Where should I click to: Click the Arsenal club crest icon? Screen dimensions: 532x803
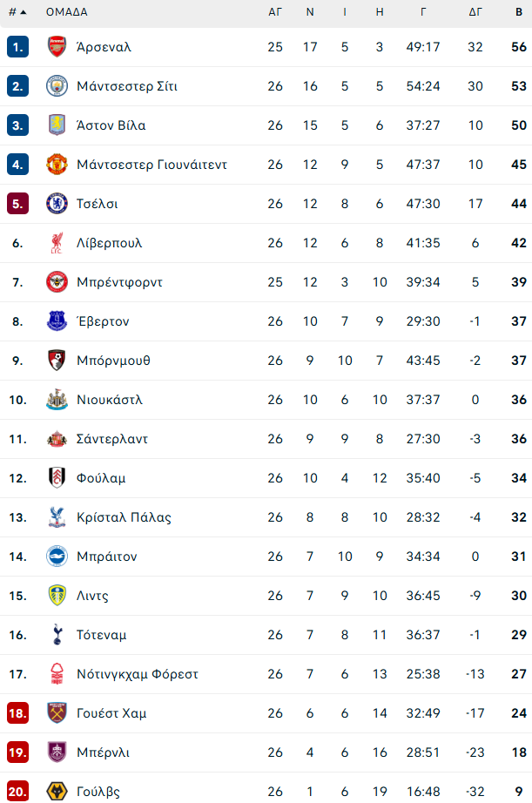(x=57, y=47)
